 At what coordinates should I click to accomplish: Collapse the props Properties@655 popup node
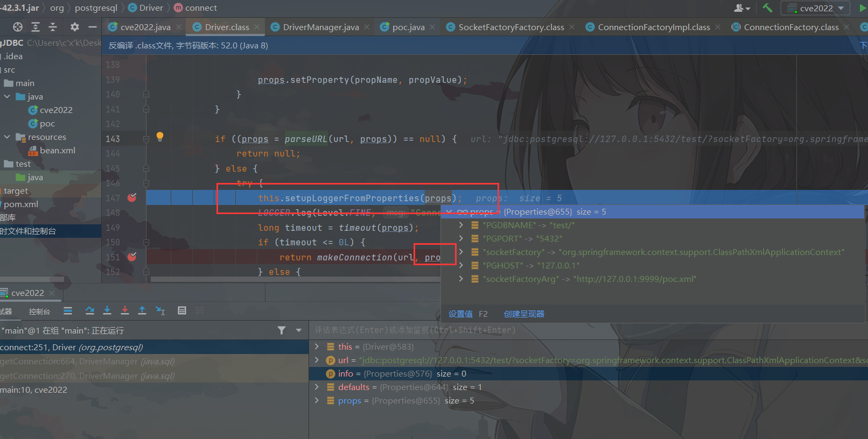click(x=449, y=211)
